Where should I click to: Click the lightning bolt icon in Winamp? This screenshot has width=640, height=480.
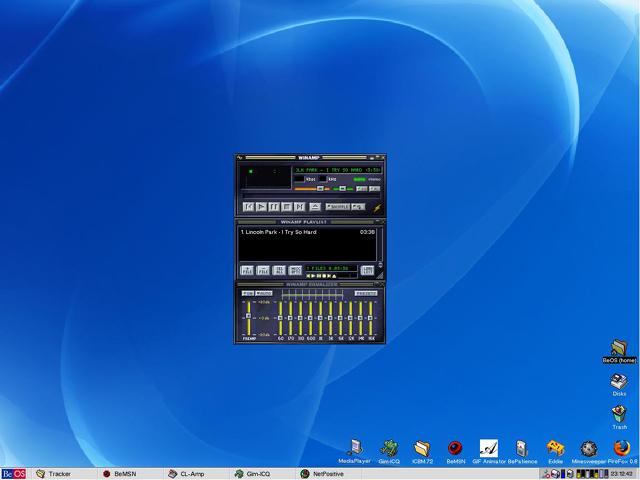(x=377, y=209)
